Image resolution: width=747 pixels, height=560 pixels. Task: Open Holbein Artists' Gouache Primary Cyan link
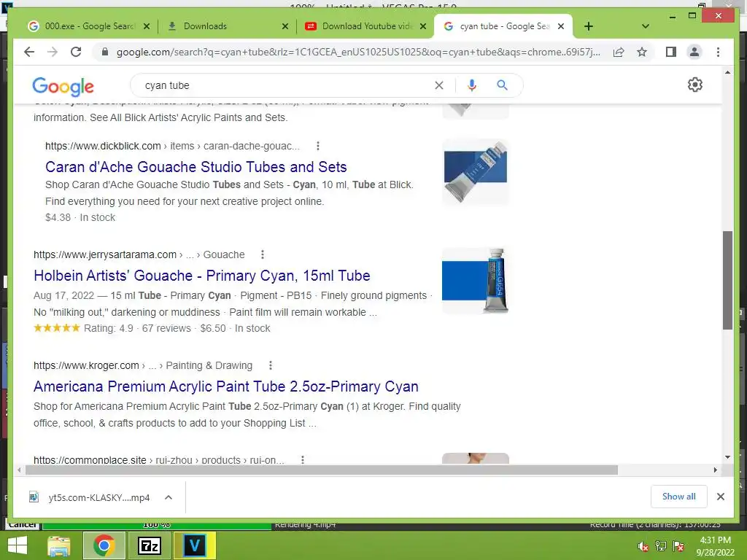(202, 275)
